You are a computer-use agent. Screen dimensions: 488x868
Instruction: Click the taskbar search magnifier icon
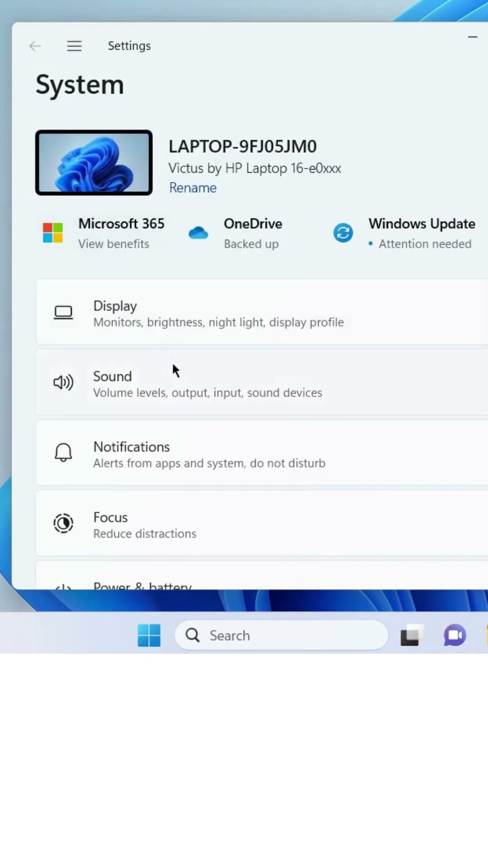click(x=192, y=635)
